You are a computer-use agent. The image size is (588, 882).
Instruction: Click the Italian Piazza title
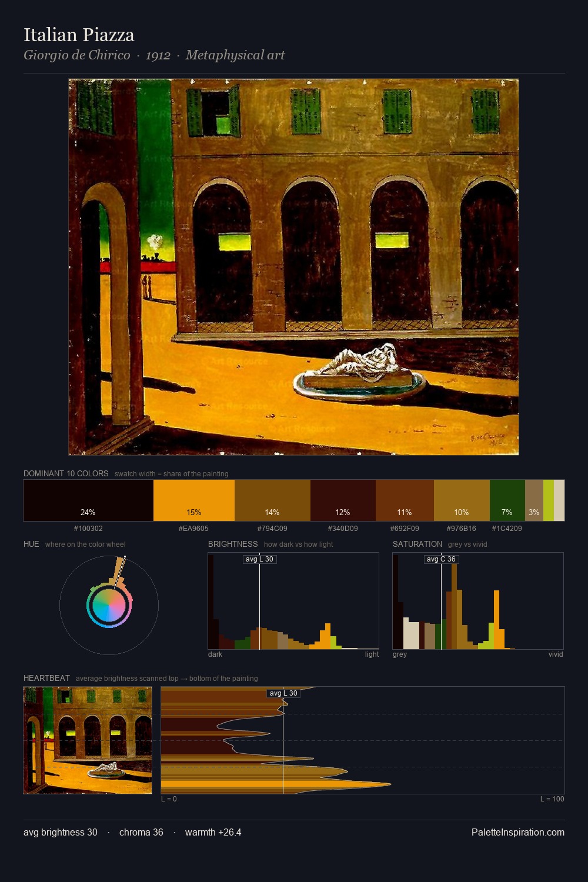[79, 35]
